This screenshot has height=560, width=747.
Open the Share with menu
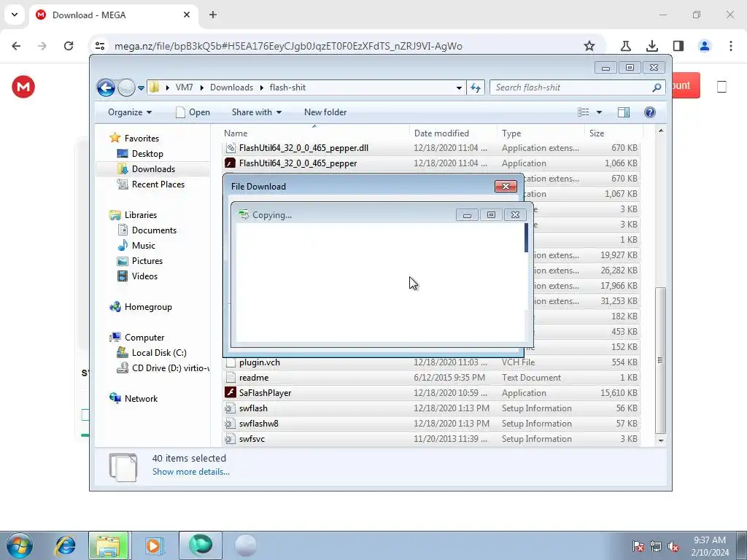(x=256, y=112)
